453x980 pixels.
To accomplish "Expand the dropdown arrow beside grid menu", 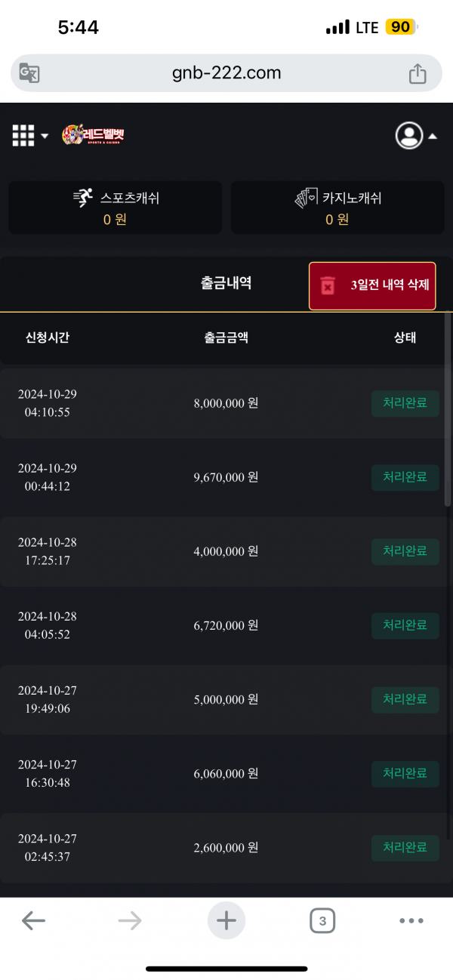I will click(x=45, y=136).
